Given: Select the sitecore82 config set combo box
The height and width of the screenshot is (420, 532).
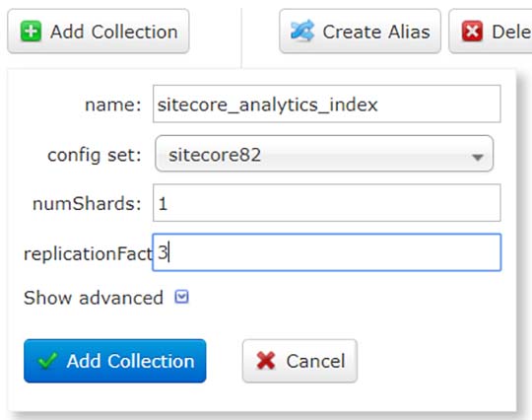Looking at the screenshot, I should (324, 154).
